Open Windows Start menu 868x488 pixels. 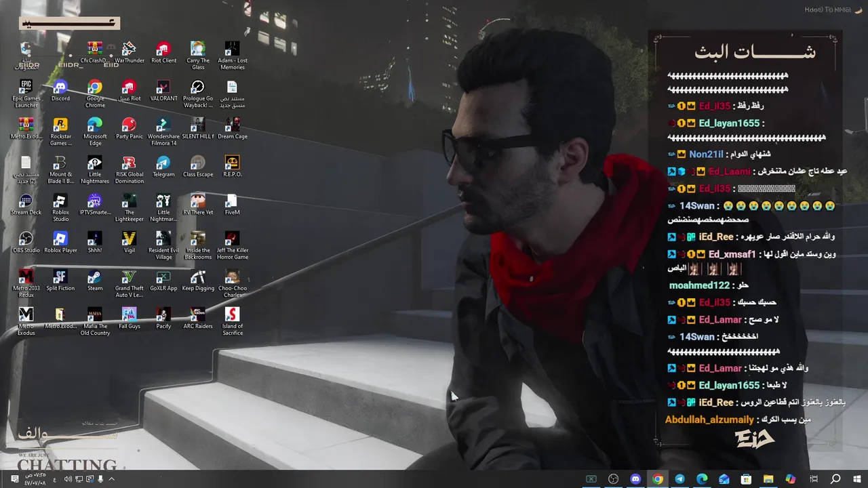857,479
